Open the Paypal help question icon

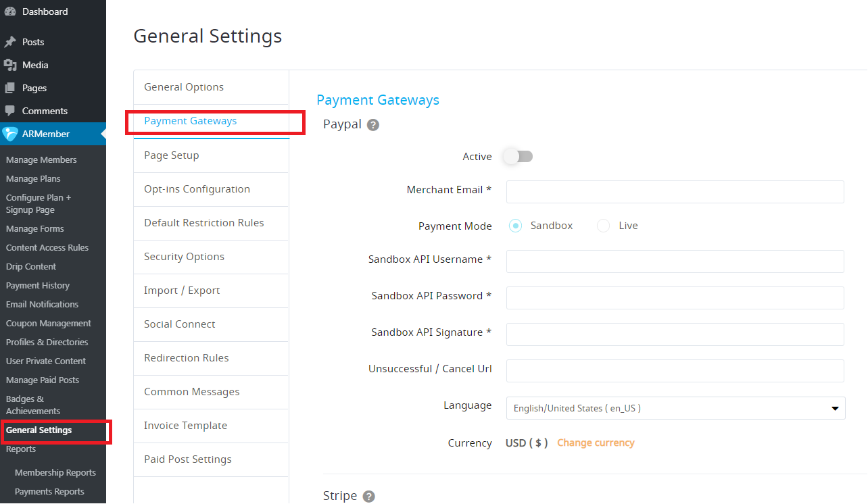(x=373, y=125)
